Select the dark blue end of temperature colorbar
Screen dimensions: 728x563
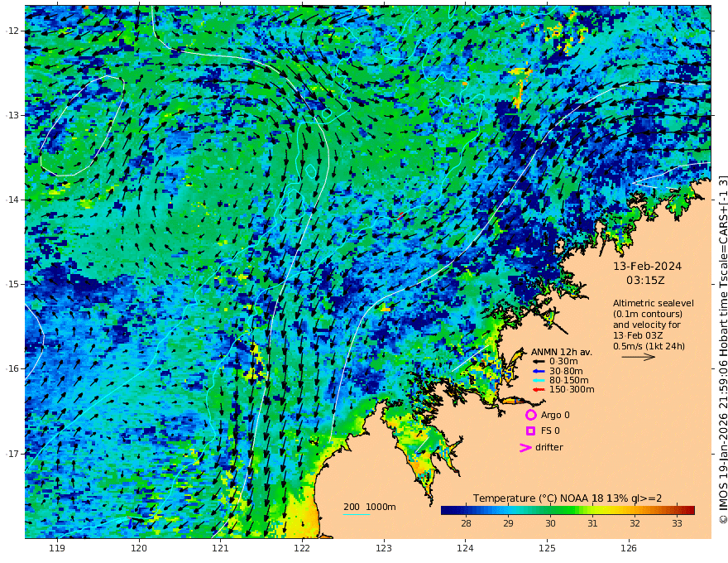point(445,510)
